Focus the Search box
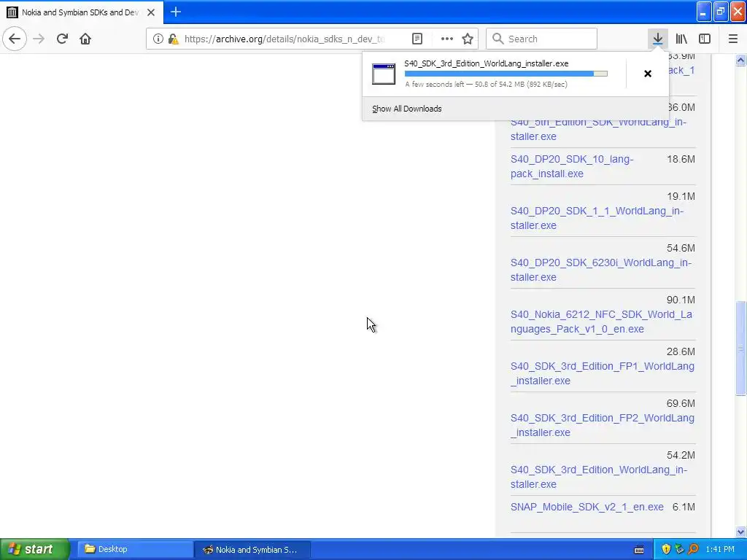 coord(542,39)
